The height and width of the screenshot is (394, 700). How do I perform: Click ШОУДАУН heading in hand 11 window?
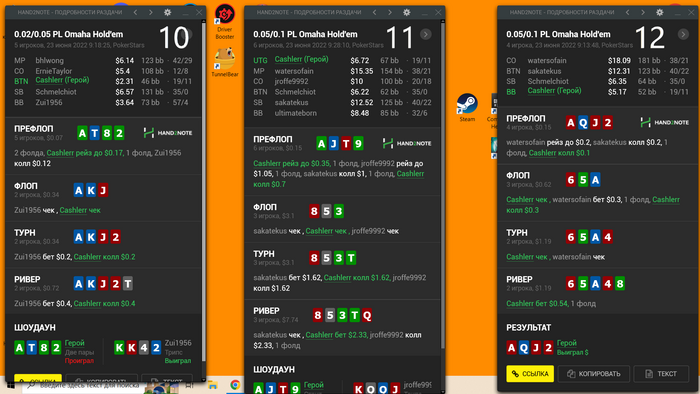tap(274, 369)
